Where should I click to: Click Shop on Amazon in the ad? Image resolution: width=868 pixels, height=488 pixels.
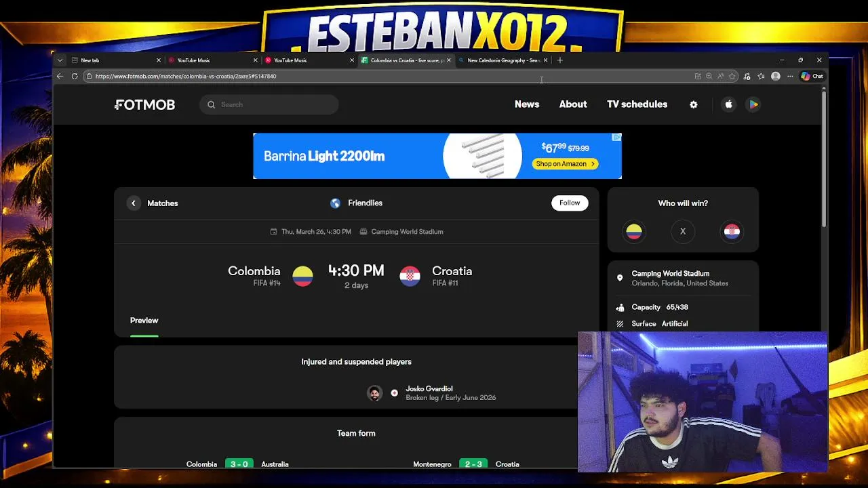tap(565, 163)
